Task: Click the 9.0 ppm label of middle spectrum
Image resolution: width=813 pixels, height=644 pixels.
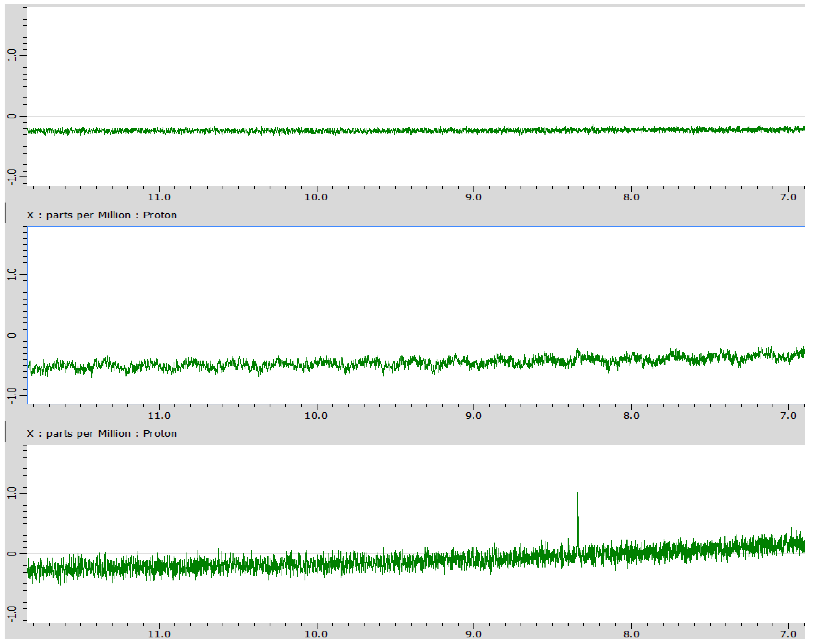Action: pos(473,416)
